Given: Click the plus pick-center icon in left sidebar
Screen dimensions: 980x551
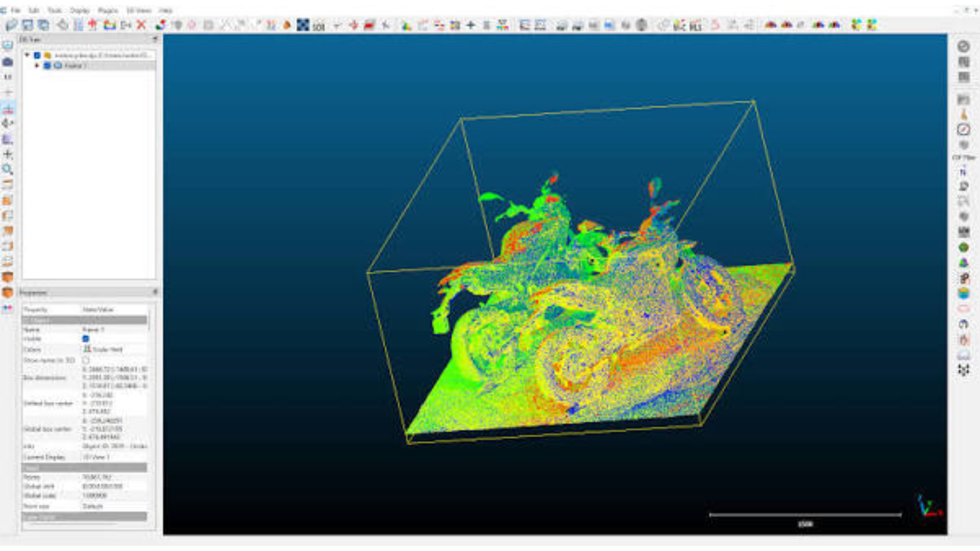Looking at the screenshot, I should click(8, 154).
